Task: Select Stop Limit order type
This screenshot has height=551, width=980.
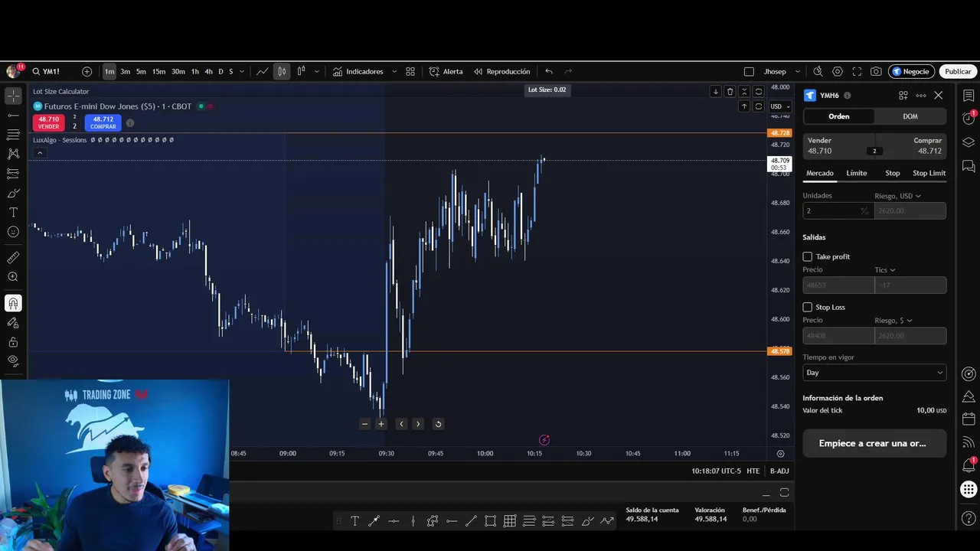Action: point(929,173)
